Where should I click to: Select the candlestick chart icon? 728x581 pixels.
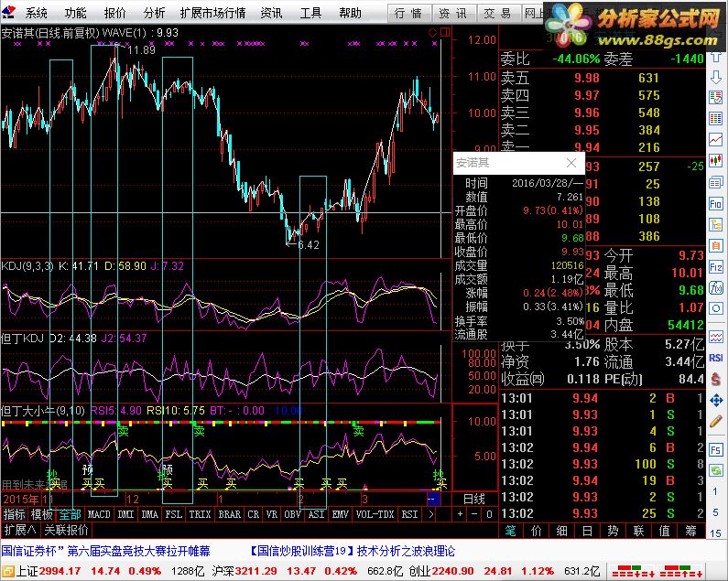pos(715,160)
